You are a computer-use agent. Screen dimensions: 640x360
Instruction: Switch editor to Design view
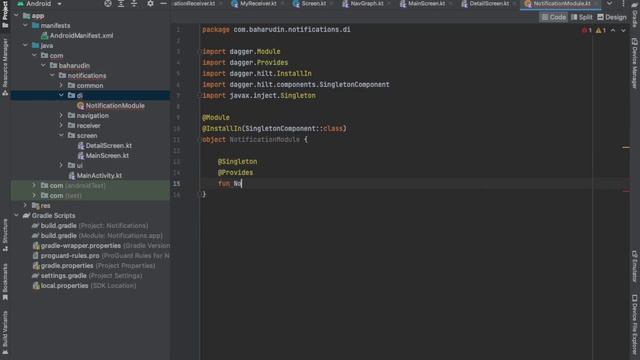pos(612,17)
